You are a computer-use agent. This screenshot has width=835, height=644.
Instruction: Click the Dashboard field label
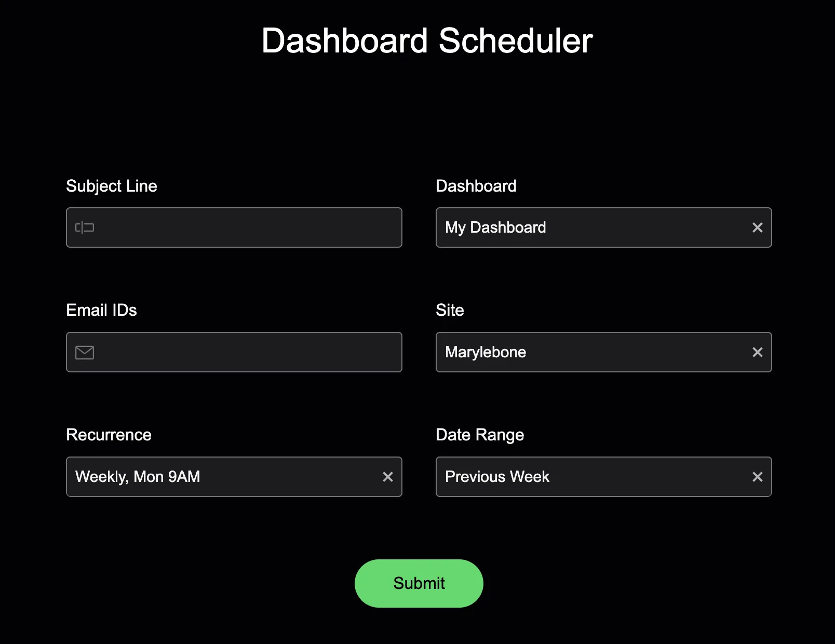pos(476,186)
